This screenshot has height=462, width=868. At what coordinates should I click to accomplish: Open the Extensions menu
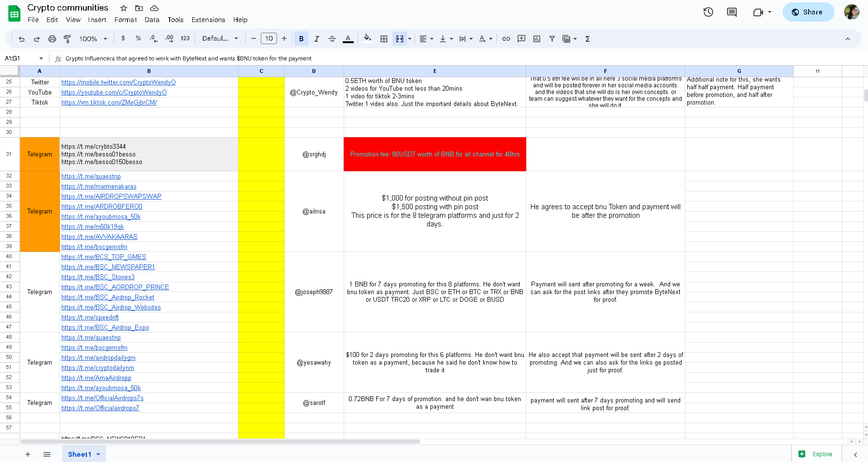pyautogui.click(x=208, y=20)
